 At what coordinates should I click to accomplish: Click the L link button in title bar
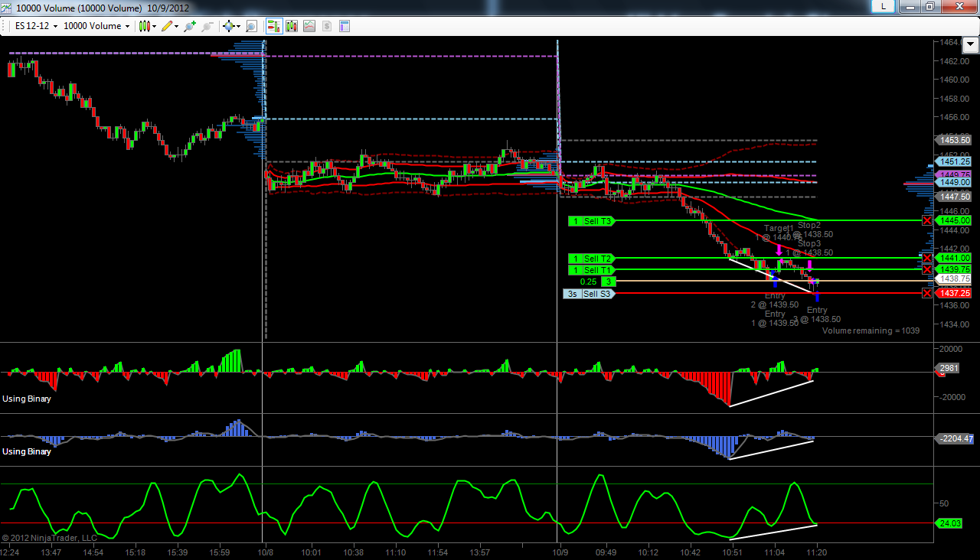tap(884, 6)
